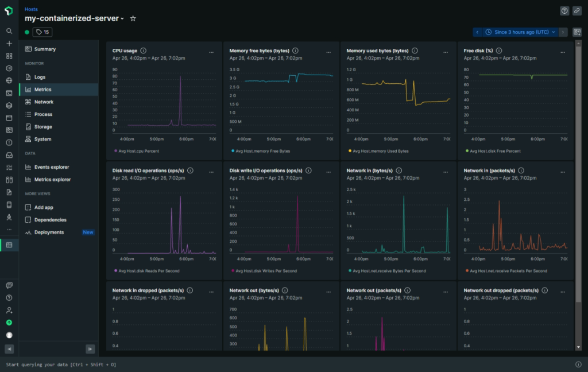The height and width of the screenshot is (372, 588).
Task: Open Metrics explorer
Action: point(59,180)
